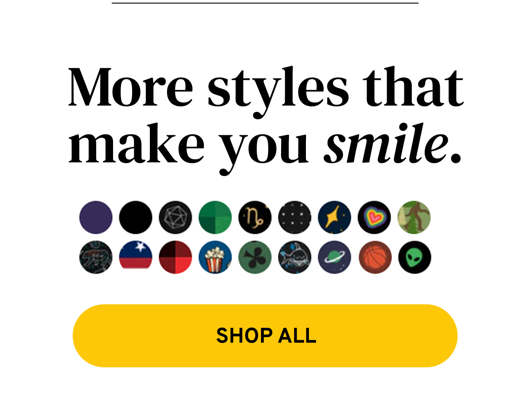Select the basketball style icon
532x409 pixels.
point(375,257)
